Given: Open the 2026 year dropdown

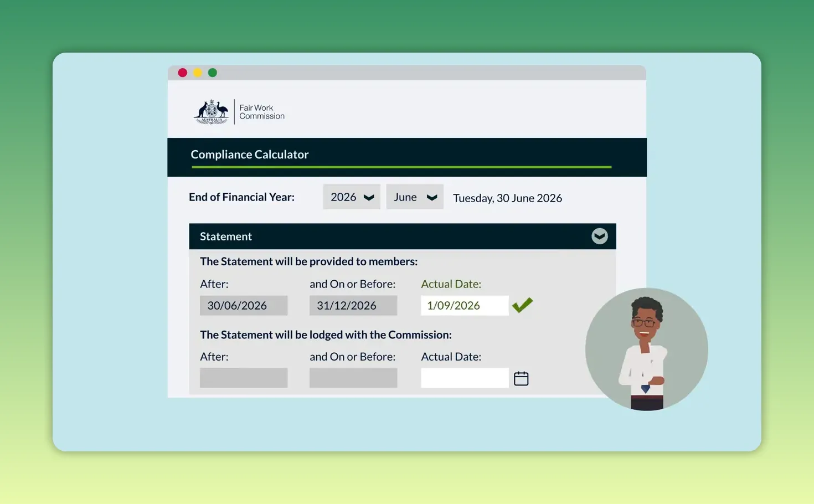Looking at the screenshot, I should (352, 197).
